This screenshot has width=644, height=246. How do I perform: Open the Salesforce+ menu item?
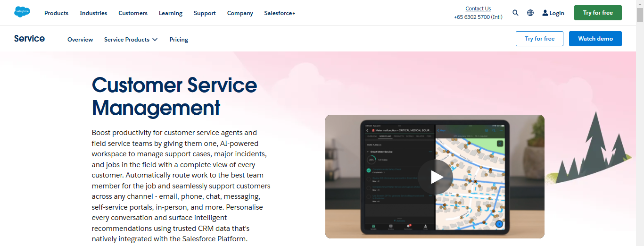(x=280, y=13)
